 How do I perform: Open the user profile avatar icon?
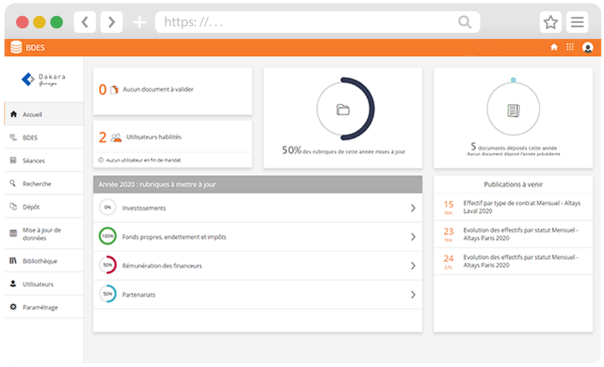click(587, 47)
